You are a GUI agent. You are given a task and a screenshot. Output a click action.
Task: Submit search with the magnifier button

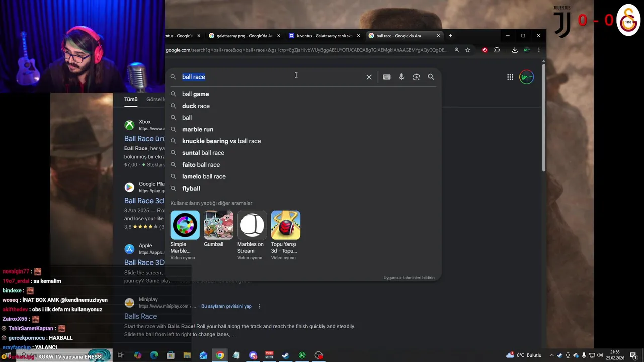coord(431,77)
